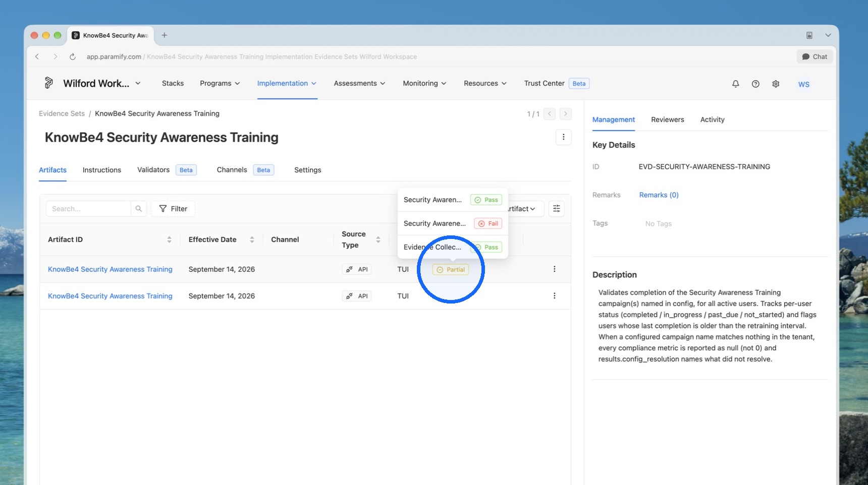Click the search magnifier icon
Viewport: 868px width, 485px height.
(138, 209)
